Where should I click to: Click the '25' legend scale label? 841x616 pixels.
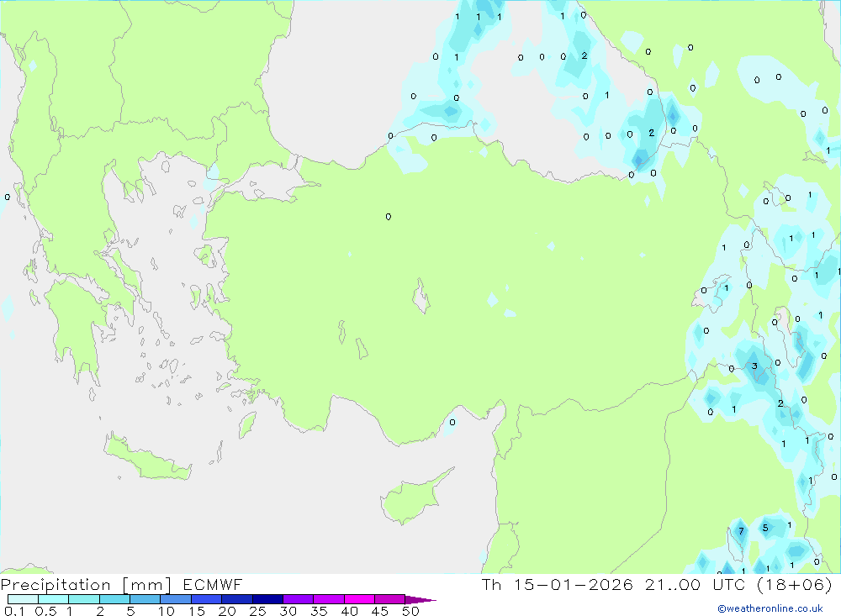(257, 611)
